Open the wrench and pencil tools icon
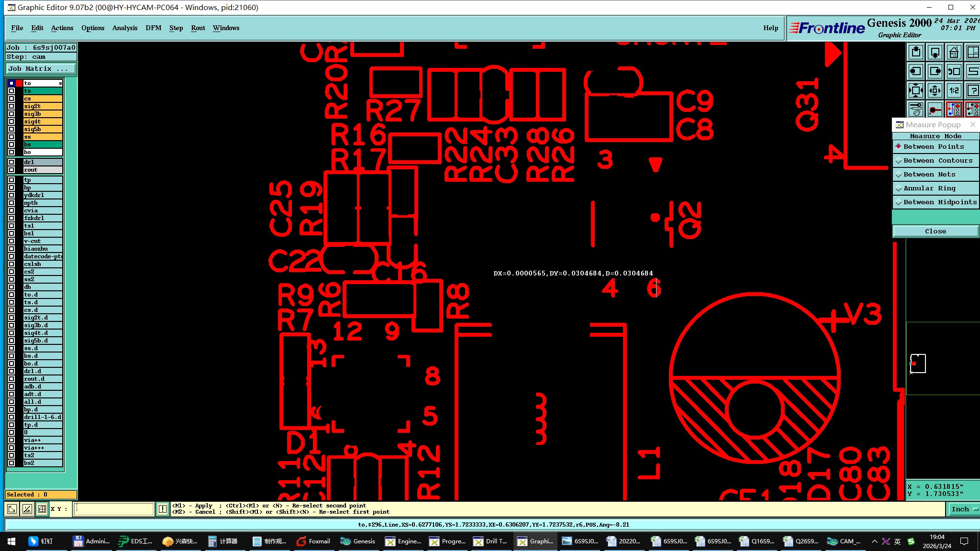The image size is (980, 551). coord(916,110)
